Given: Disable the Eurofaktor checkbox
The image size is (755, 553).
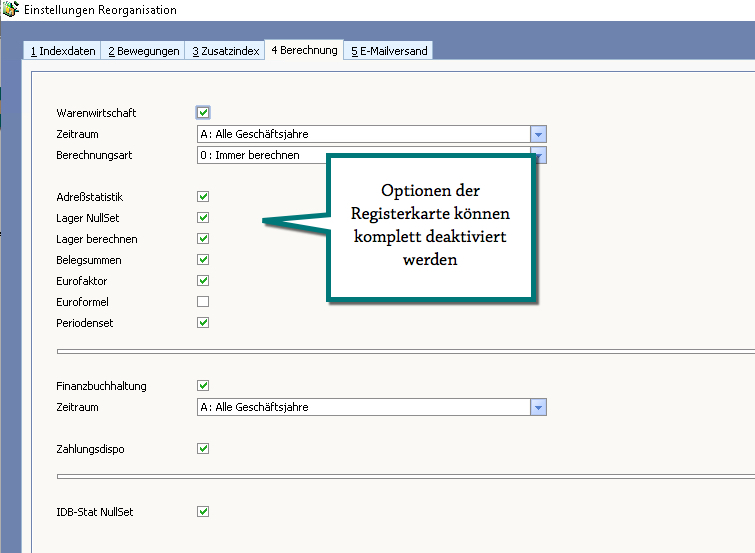Looking at the screenshot, I should pos(203,281).
